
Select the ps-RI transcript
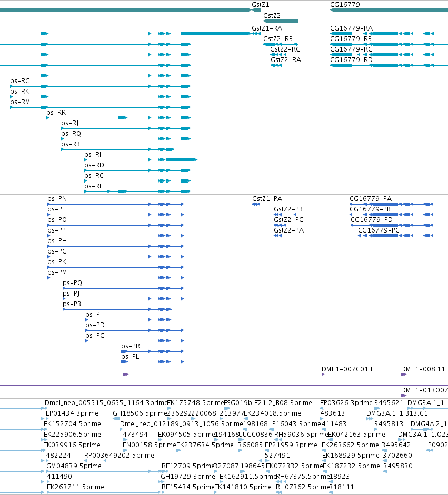(x=93, y=155)
